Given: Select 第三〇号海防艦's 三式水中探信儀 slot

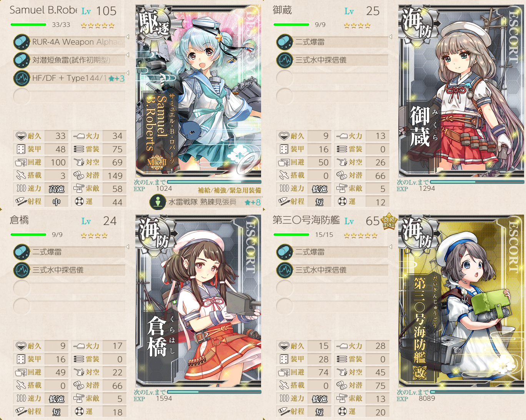Looking at the screenshot, I should coord(333,270).
